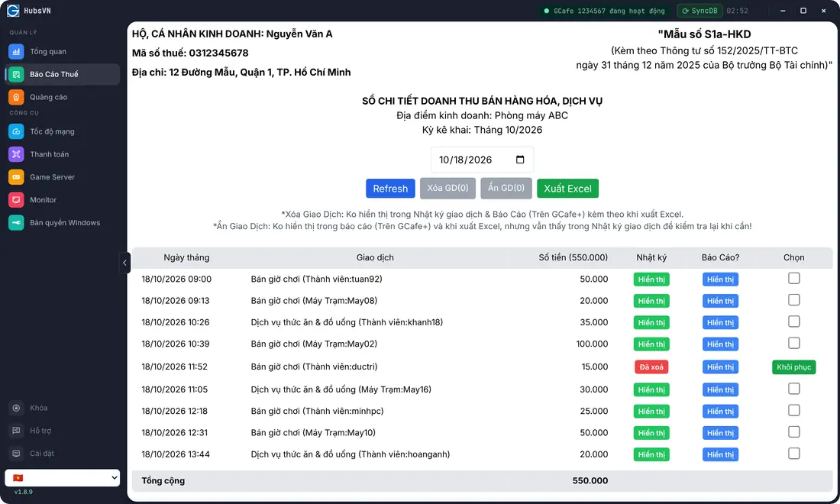The image size is (840, 504).
Task: Toggle Nhật ký Hiển thị for May08 row
Action: (x=651, y=301)
